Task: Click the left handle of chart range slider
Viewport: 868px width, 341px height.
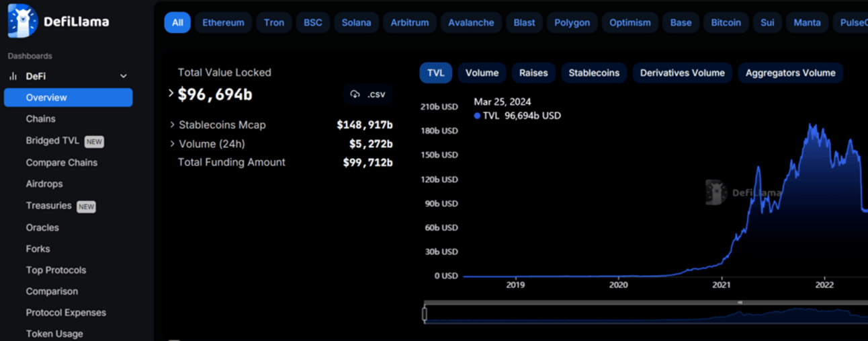Action: [425, 314]
